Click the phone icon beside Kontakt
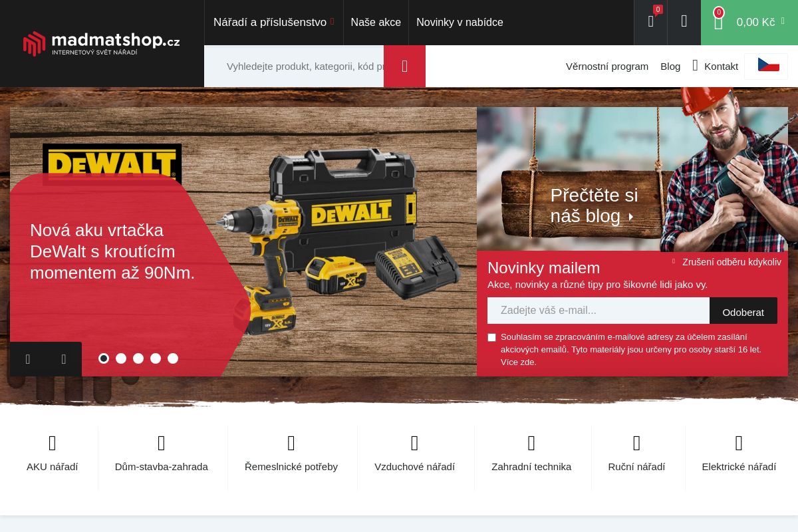The height and width of the screenshot is (532, 798). click(x=695, y=66)
